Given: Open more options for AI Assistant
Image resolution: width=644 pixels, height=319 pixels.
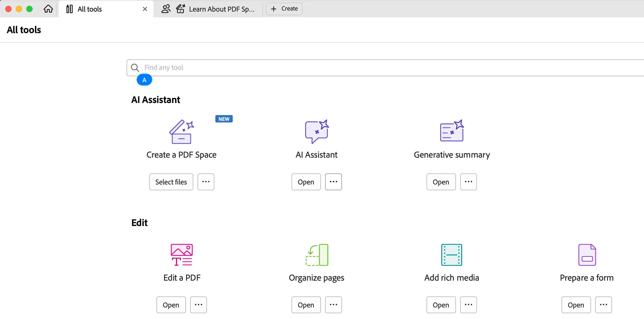Looking at the screenshot, I should 334,182.
